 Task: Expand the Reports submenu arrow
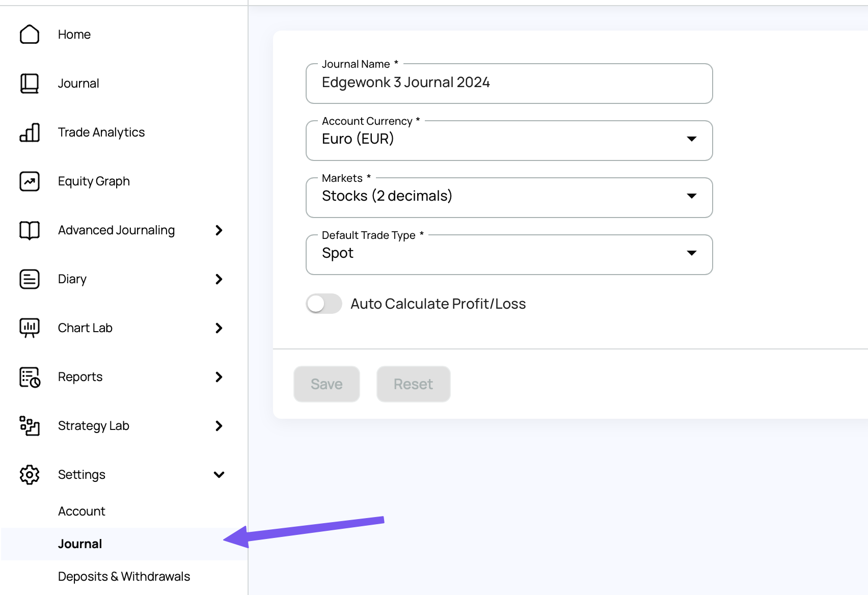click(219, 377)
